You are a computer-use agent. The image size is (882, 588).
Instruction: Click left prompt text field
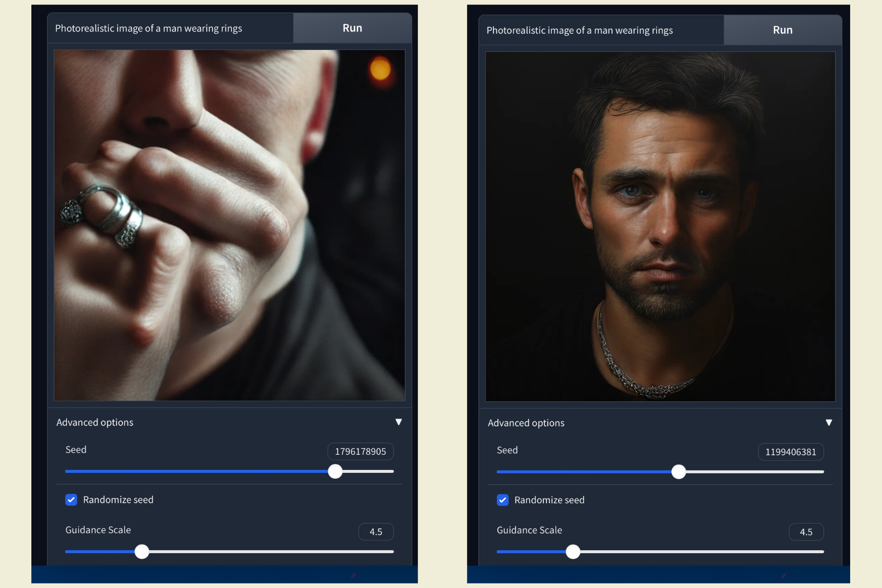tap(171, 28)
